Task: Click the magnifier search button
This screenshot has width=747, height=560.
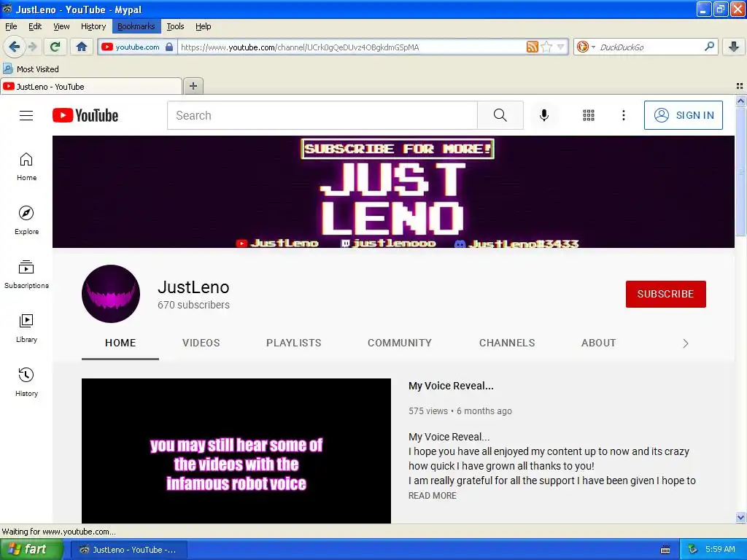Action: tap(500, 115)
